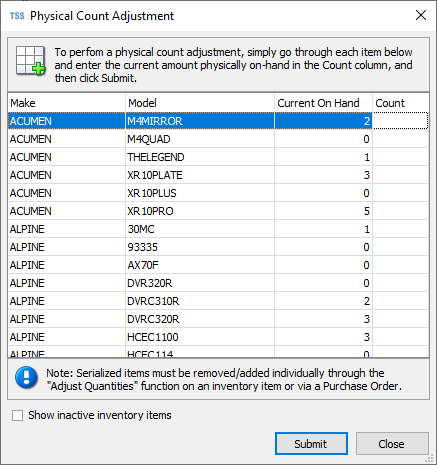Select the 30MC model cell
The image size is (437, 465).
point(200,229)
